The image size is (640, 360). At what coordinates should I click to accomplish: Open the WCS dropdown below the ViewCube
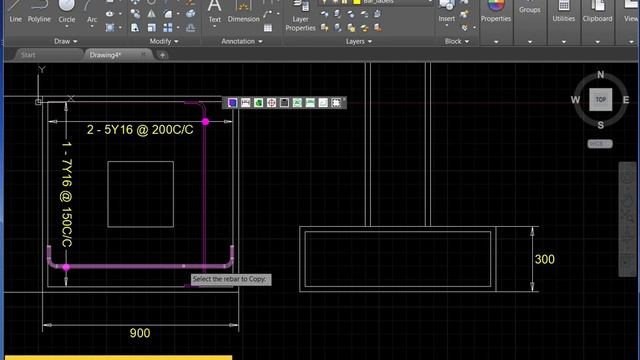pos(600,144)
